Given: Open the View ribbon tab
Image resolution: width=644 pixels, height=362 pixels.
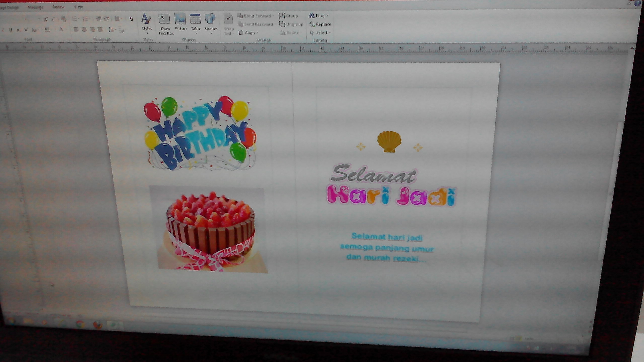Looking at the screenshot, I should (78, 7).
